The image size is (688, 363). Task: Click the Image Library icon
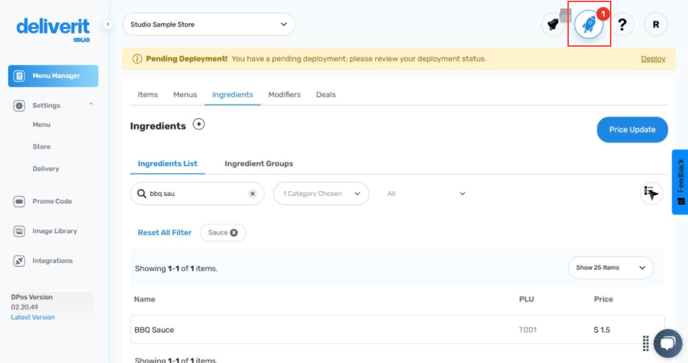pos(19,231)
